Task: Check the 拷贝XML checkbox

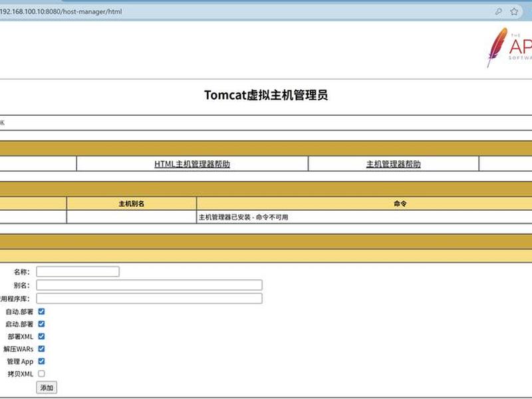Action: click(x=41, y=374)
